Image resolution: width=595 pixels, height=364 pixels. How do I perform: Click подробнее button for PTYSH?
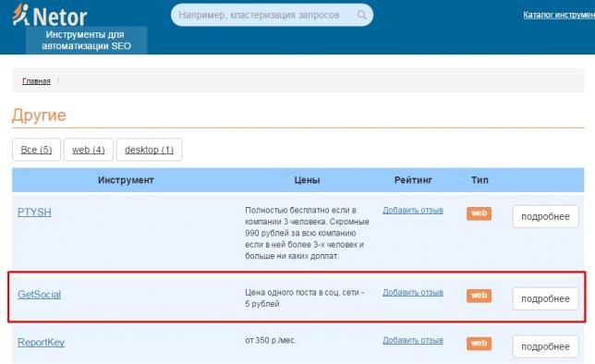545,217
